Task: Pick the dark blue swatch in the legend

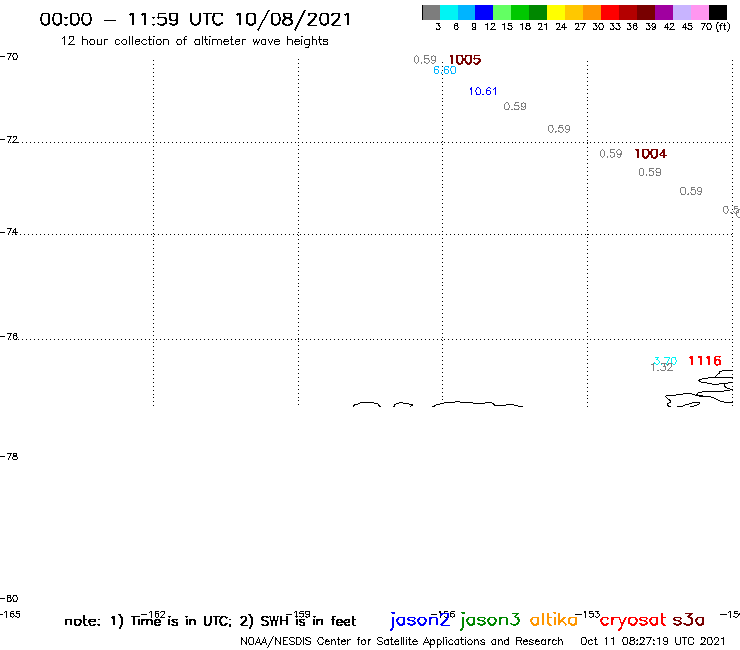Action: click(x=484, y=12)
